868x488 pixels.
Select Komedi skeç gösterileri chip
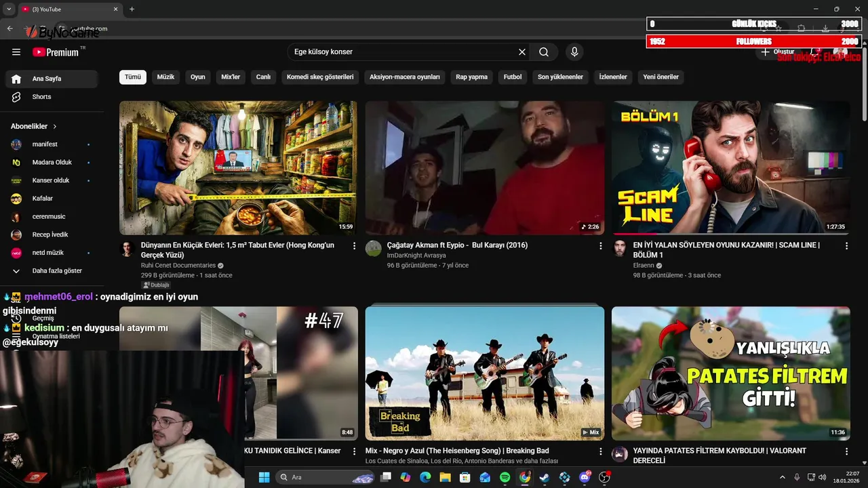click(x=320, y=77)
